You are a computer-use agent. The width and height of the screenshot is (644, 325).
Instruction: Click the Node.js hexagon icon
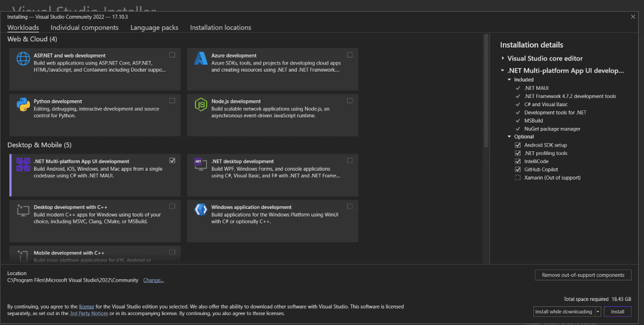click(201, 105)
